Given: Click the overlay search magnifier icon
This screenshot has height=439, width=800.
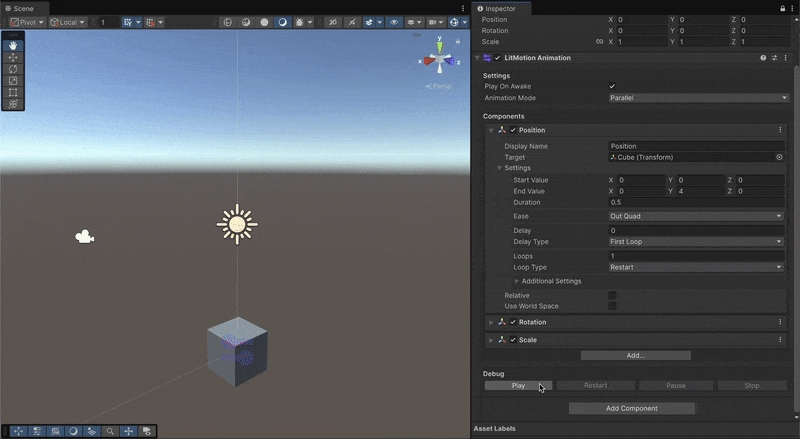Looking at the screenshot, I should (110, 431).
